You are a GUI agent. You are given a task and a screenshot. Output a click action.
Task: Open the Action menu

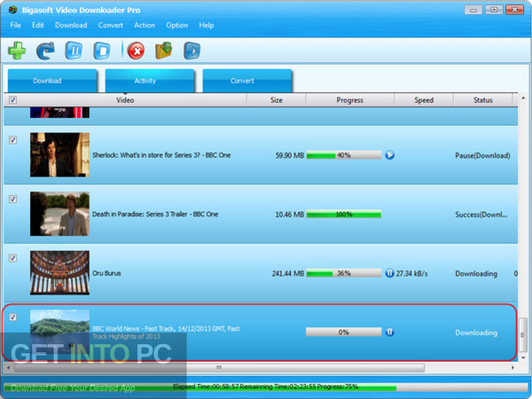pos(145,25)
